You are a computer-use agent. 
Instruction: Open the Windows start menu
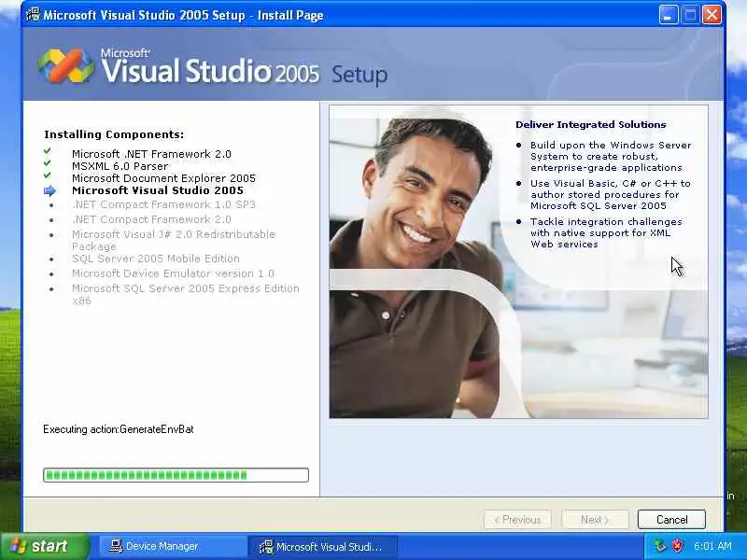pyautogui.click(x=45, y=546)
